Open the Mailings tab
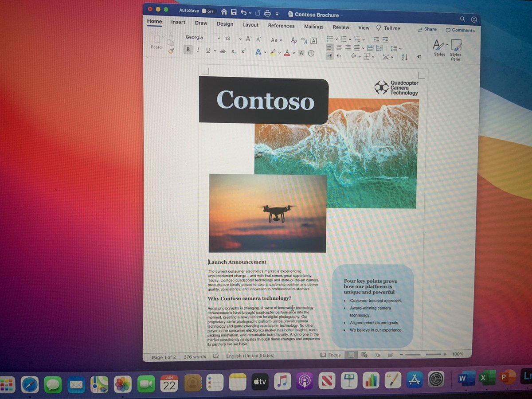532x399 pixels. (x=314, y=27)
